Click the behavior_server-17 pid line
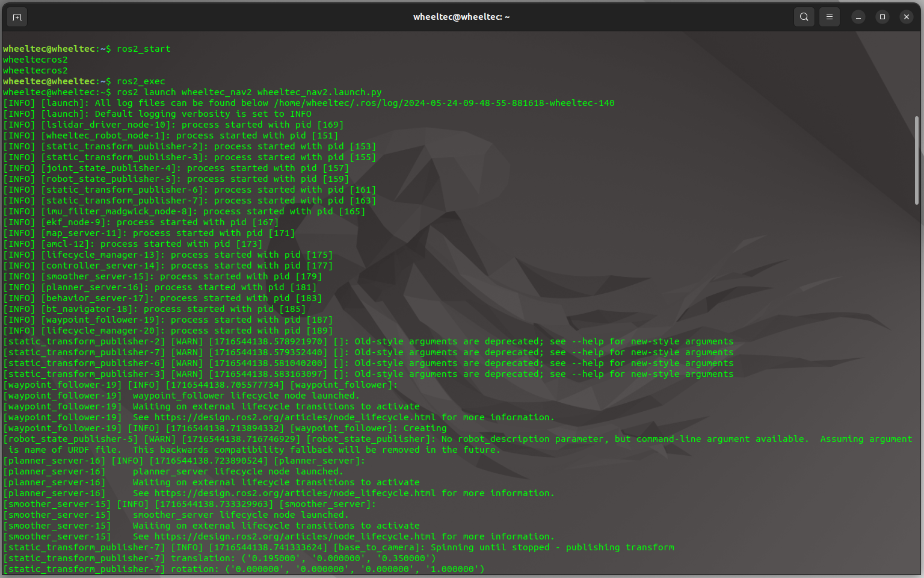This screenshot has height=578, width=924. click(x=162, y=298)
